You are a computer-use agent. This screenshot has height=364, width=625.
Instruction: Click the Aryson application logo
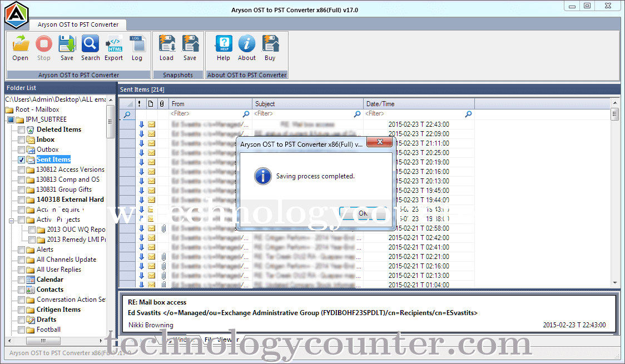pos(17,15)
